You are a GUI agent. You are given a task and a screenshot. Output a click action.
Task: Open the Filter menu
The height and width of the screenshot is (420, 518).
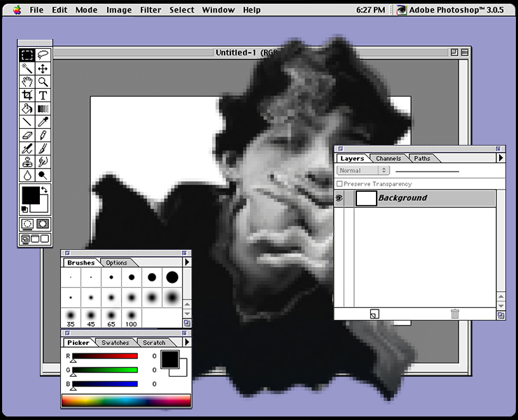click(x=150, y=10)
